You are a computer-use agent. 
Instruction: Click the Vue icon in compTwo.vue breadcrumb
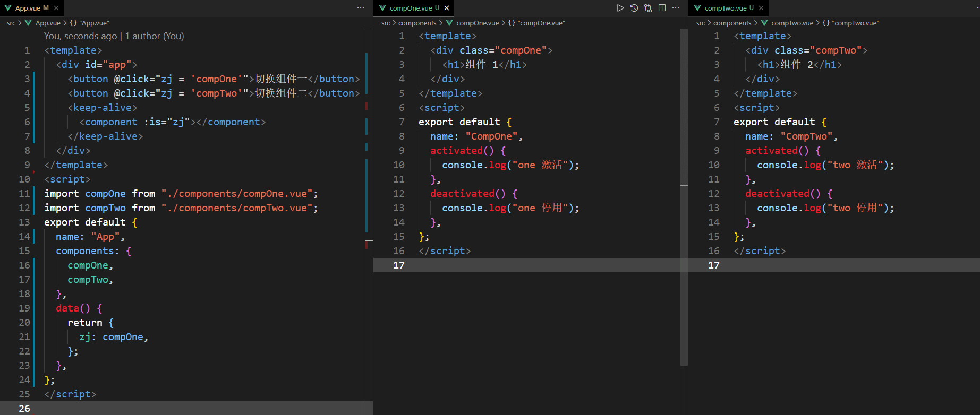point(764,23)
